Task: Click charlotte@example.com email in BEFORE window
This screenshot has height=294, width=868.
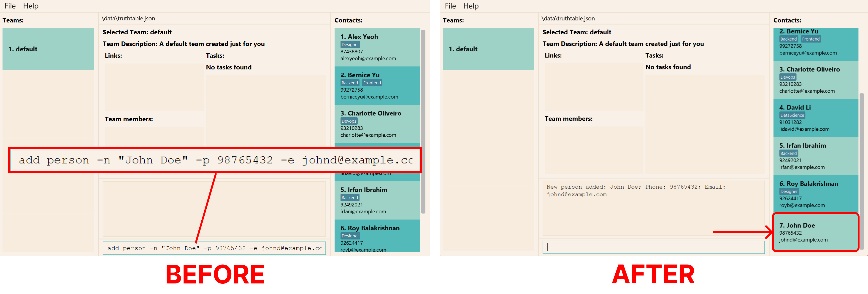Action: click(x=368, y=135)
